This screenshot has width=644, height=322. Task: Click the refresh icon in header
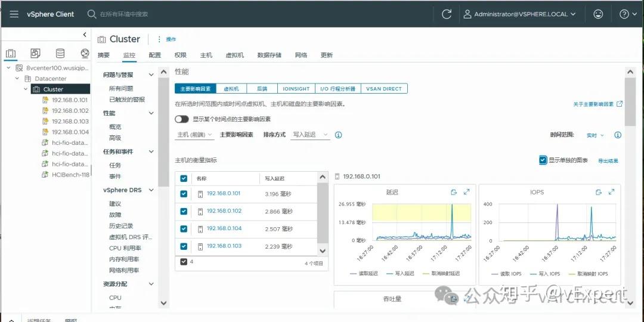click(x=447, y=14)
